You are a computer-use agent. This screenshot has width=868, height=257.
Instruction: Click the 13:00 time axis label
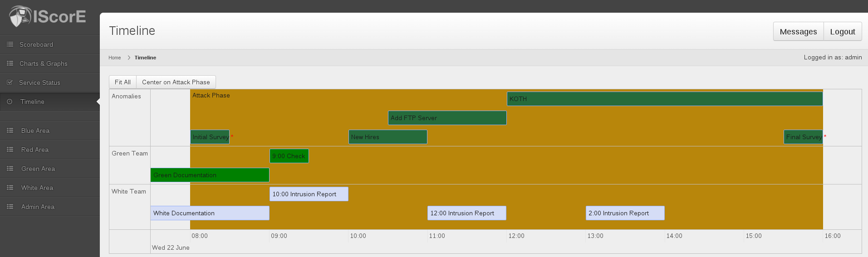click(x=595, y=236)
